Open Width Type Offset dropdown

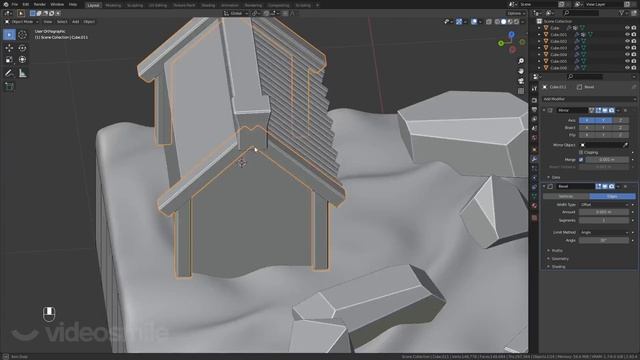pyautogui.click(x=604, y=204)
